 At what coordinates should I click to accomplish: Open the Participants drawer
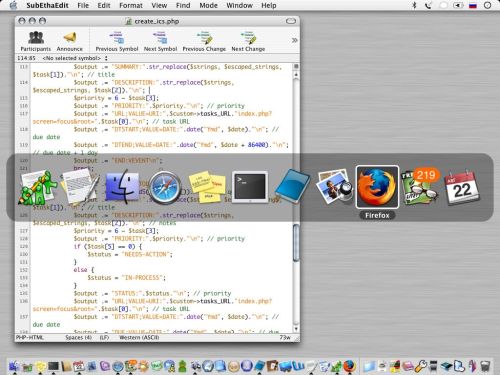tap(36, 41)
